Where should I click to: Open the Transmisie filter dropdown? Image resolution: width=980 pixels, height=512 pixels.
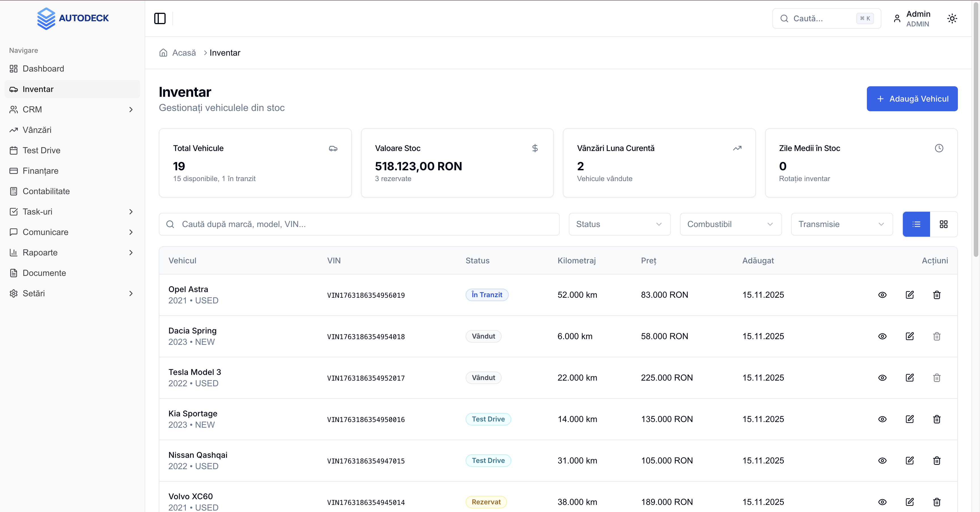(842, 224)
